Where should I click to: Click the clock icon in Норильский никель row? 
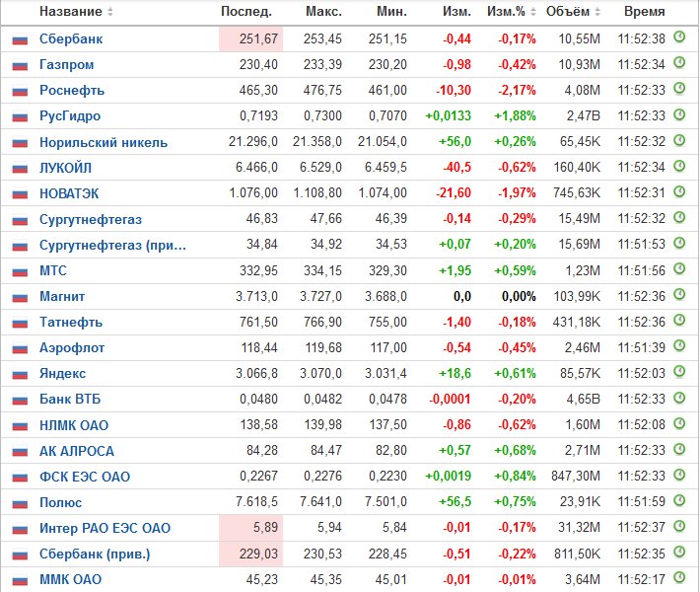coord(679,140)
